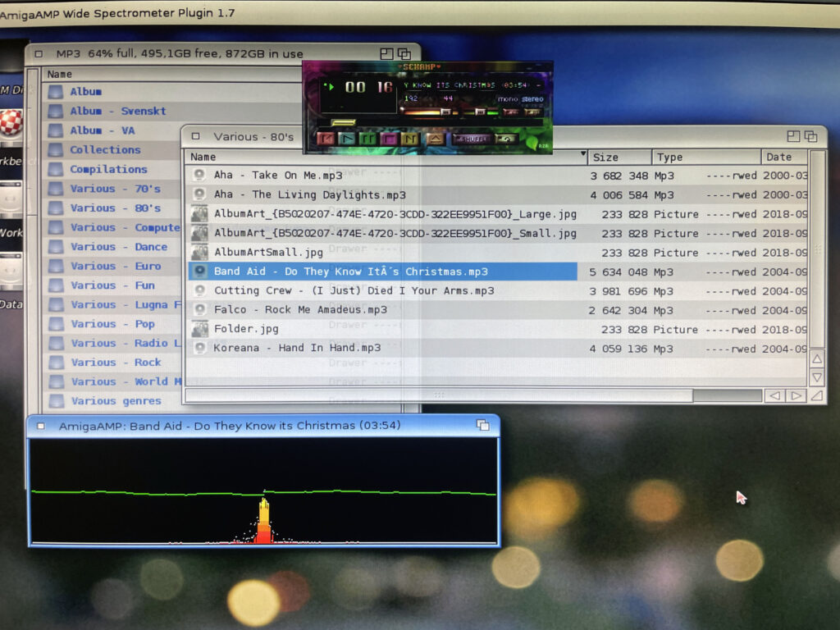The height and width of the screenshot is (630, 840).
Task: Click the Folder.jpg picture thumbnail icon
Action: coord(199,329)
